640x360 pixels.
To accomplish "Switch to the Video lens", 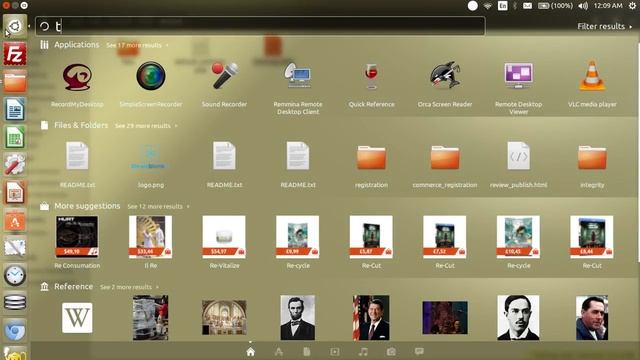I will point(335,351).
